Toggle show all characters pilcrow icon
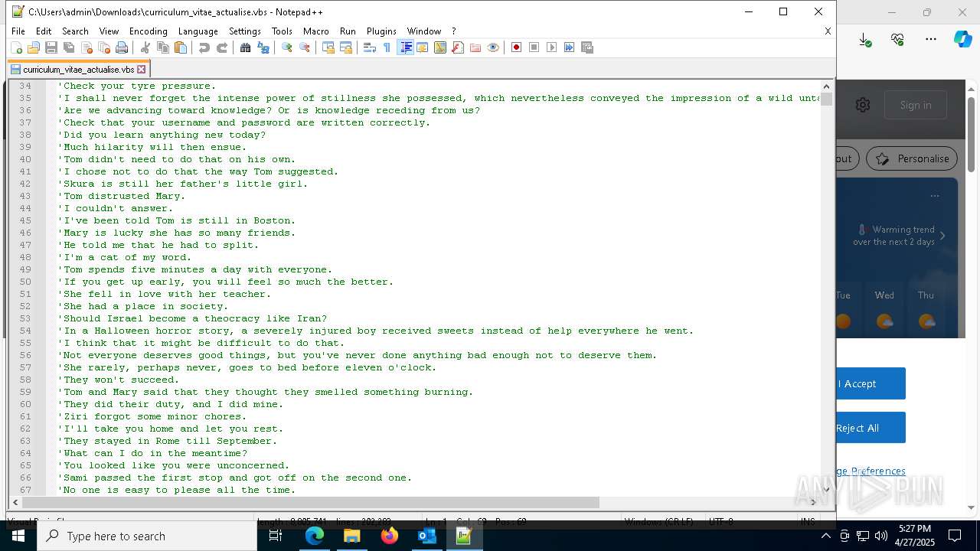980x551 pixels. tap(387, 47)
